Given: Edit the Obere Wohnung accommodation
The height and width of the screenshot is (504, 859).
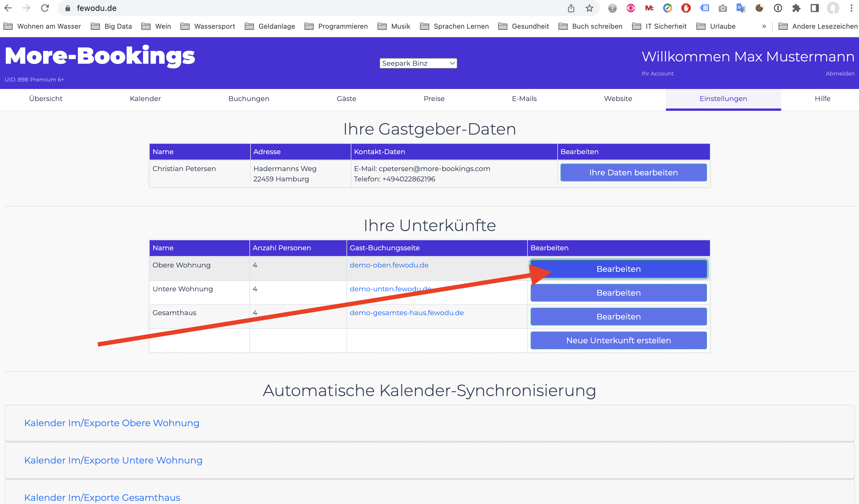Looking at the screenshot, I should (618, 269).
